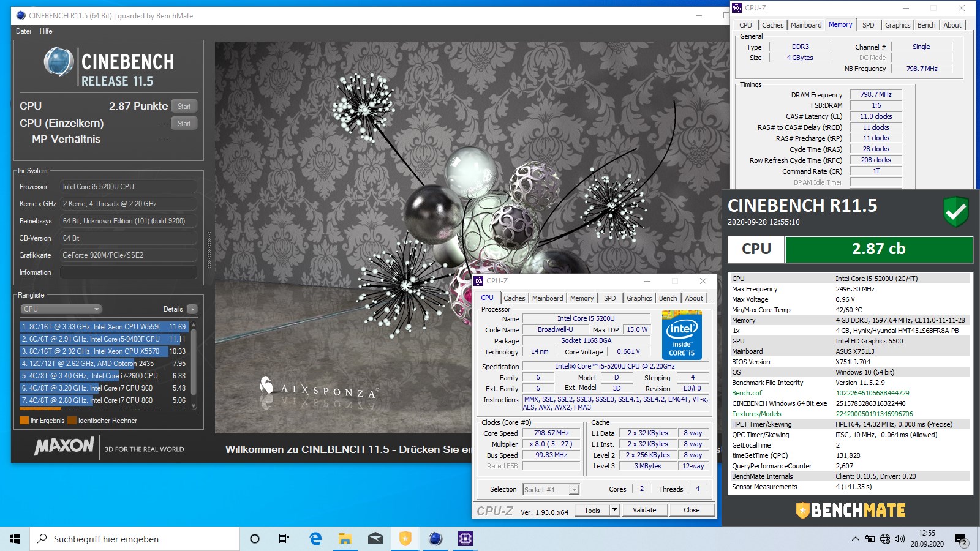Select ranking row Intel Core i7-2600 CPU
This screenshot has width=980, height=551.
pos(104,376)
